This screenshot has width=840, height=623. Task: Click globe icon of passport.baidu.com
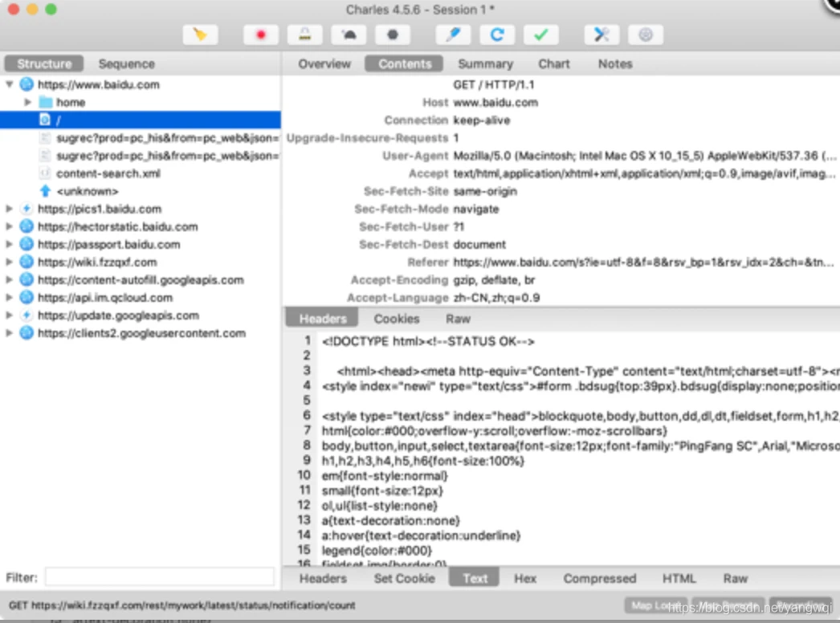(27, 244)
